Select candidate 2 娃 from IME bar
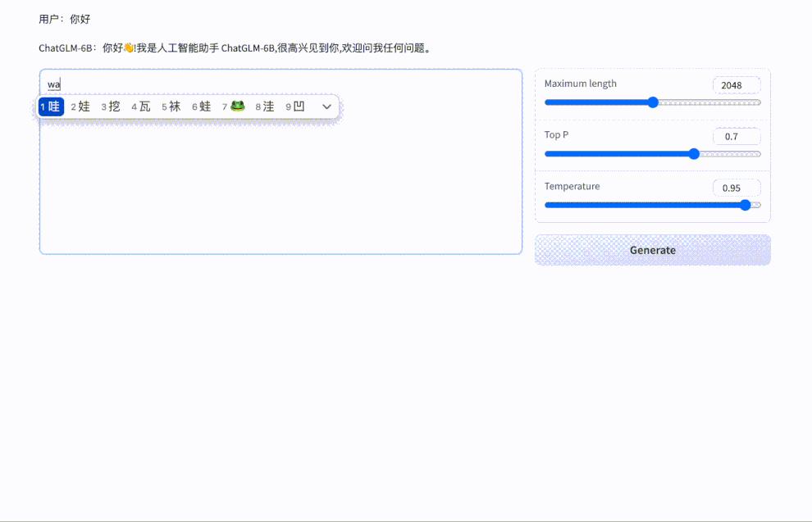This screenshot has height=522, width=812. click(80, 107)
